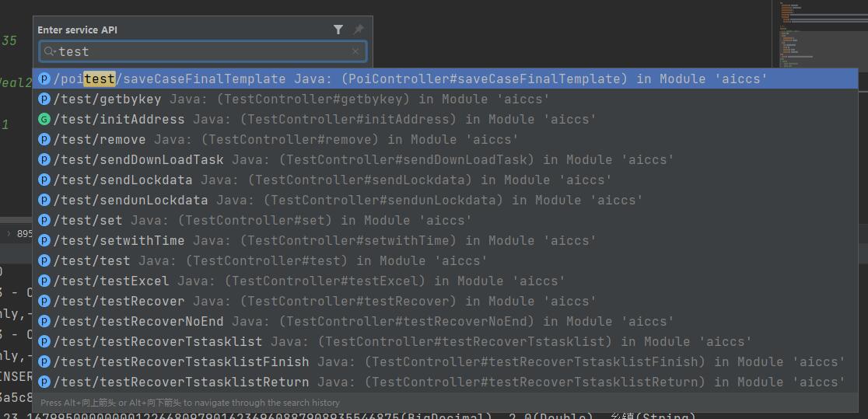Click the 'Enter service API' popup title

coord(78,30)
